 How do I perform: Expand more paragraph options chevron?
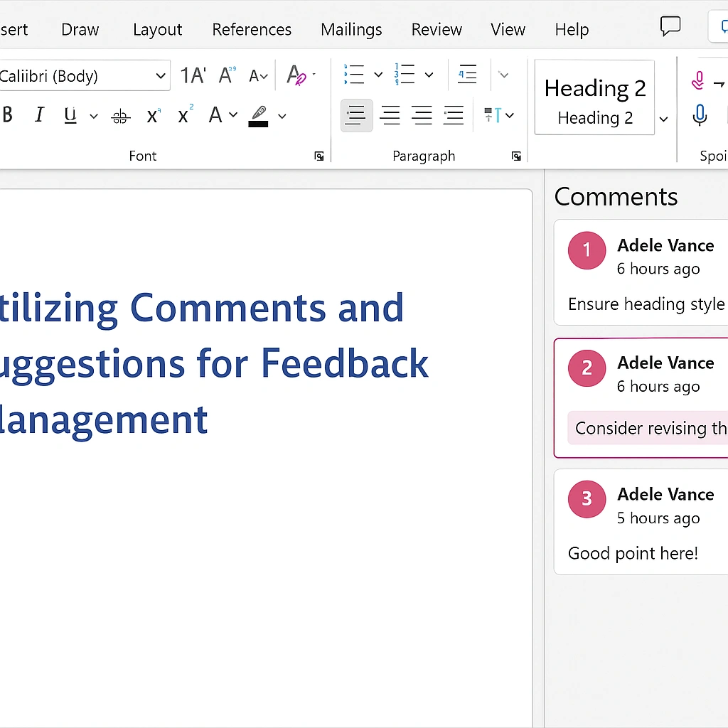(x=503, y=74)
